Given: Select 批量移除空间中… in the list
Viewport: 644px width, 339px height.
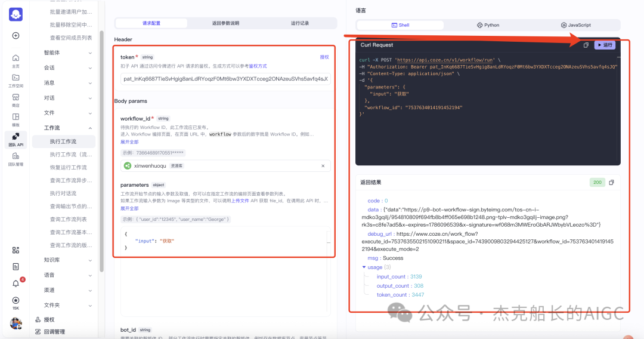Looking at the screenshot, I should 71,24.
